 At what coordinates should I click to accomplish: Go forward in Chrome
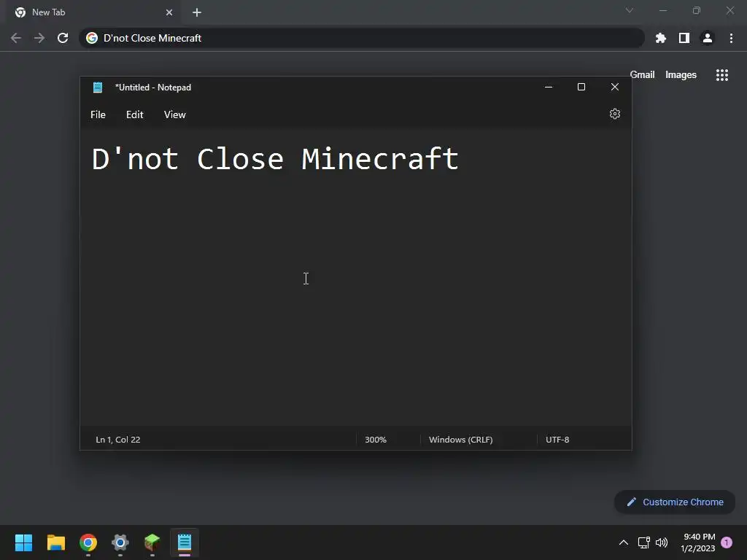coord(39,38)
